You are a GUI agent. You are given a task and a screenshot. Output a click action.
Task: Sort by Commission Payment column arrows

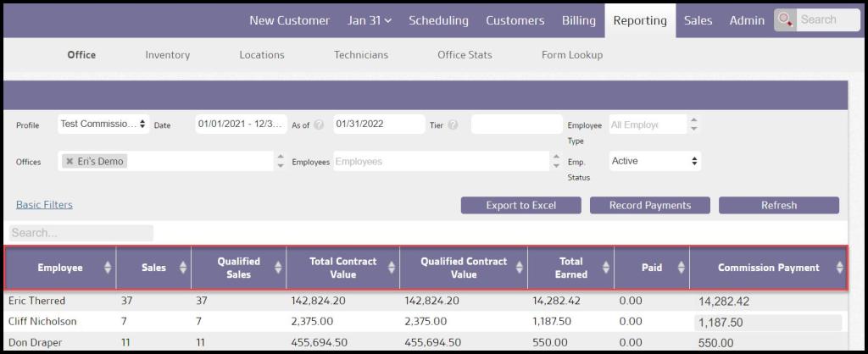coord(839,268)
